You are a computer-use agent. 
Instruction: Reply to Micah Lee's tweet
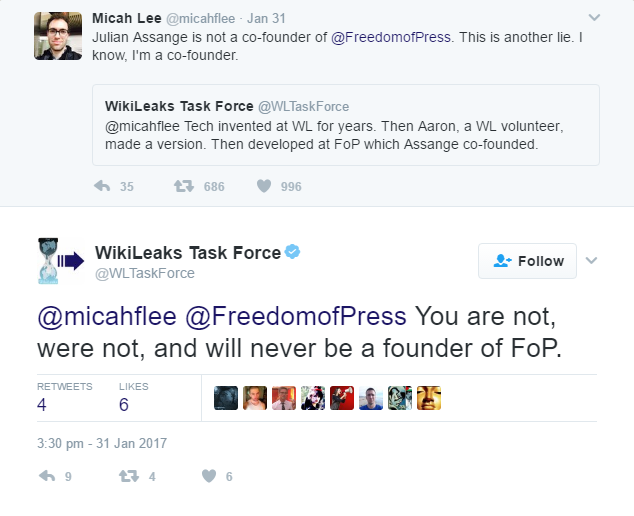pos(101,186)
